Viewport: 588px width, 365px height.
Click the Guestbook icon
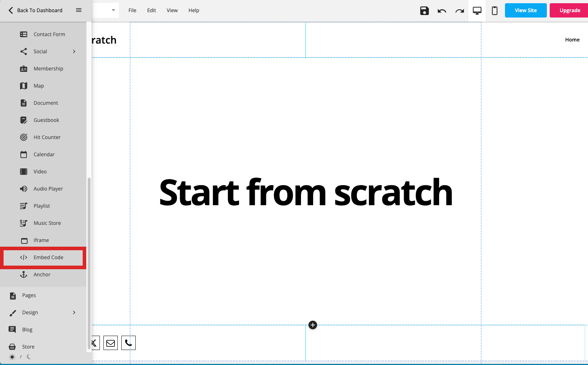click(x=24, y=120)
